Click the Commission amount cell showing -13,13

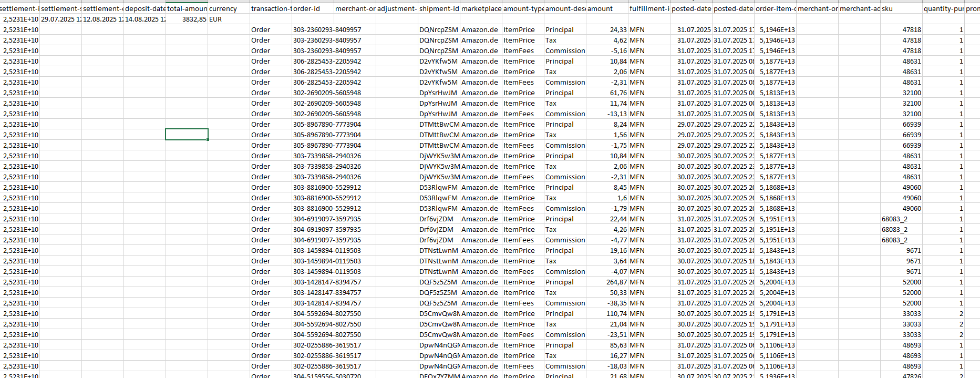click(x=607, y=114)
